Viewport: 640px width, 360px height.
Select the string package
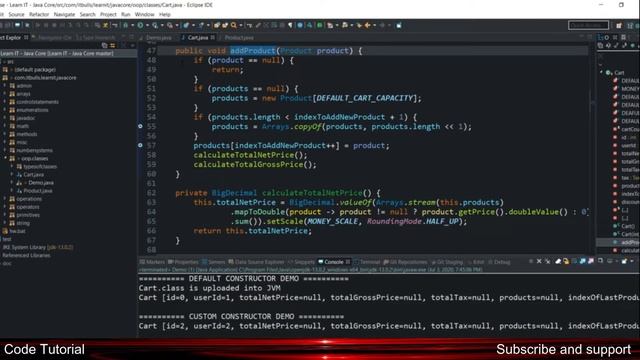pos(23,223)
